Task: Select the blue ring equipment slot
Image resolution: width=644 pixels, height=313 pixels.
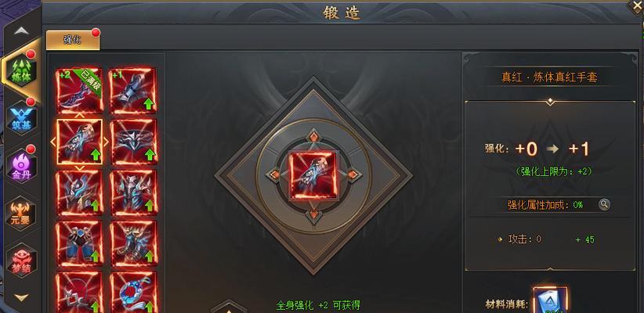Action: (133, 292)
